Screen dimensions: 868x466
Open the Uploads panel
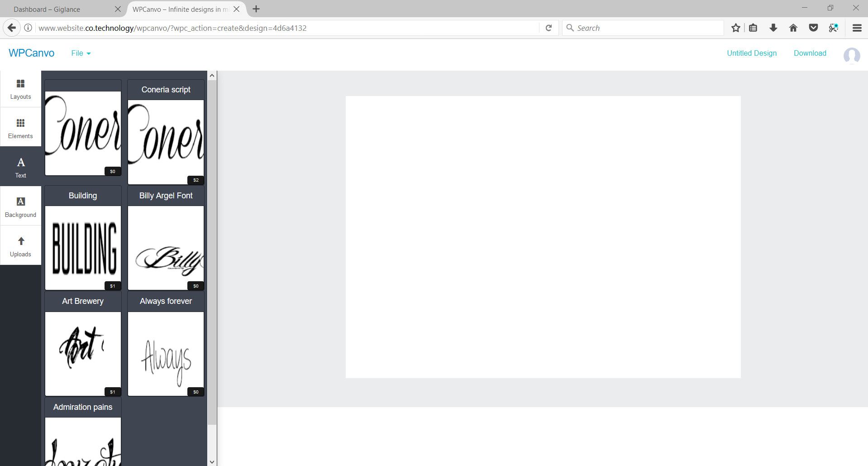click(20, 245)
